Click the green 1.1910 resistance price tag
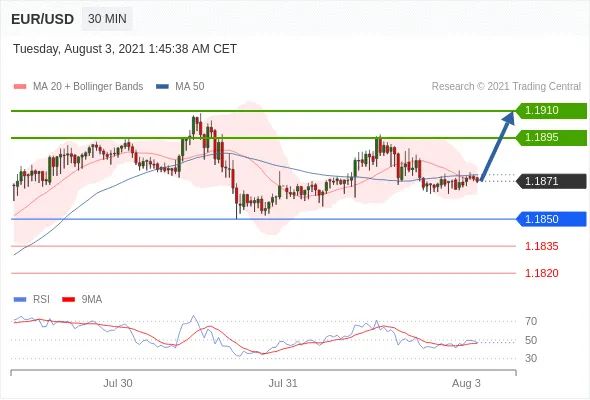This screenshot has height=400, width=590. tap(551, 110)
